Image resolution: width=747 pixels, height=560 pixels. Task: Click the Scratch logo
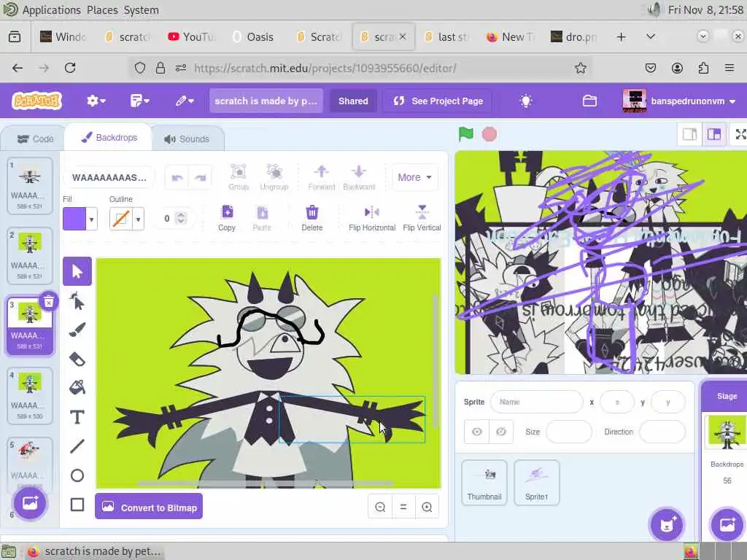pyautogui.click(x=36, y=101)
